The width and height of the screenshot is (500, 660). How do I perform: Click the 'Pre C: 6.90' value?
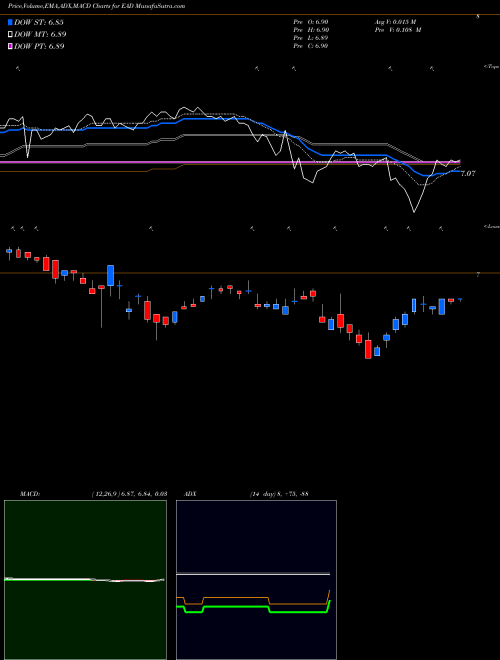pyautogui.click(x=311, y=46)
